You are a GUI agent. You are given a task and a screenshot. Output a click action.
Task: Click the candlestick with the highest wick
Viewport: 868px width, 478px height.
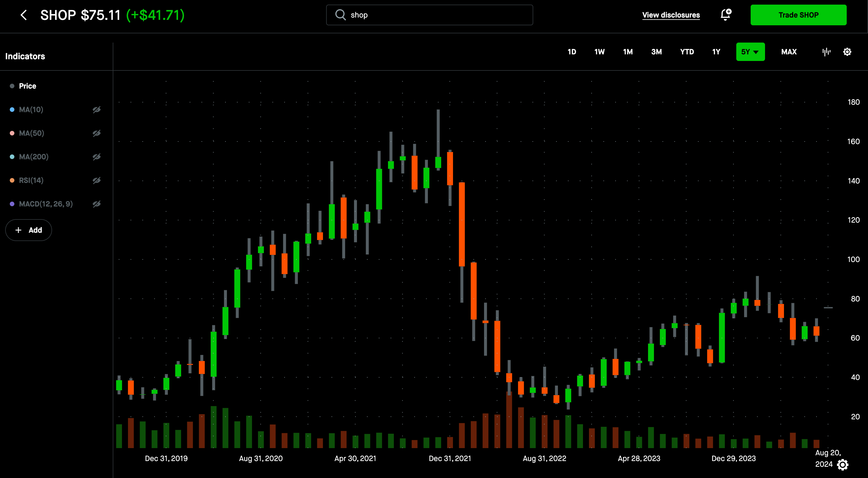click(438, 140)
